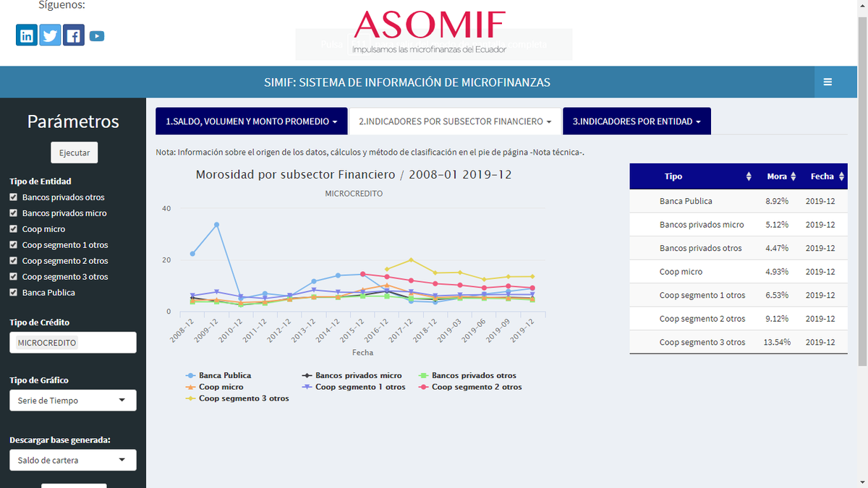Image resolution: width=868 pixels, height=488 pixels.
Task: Toggle Bancos privados otros legend entry
Action: click(x=468, y=376)
